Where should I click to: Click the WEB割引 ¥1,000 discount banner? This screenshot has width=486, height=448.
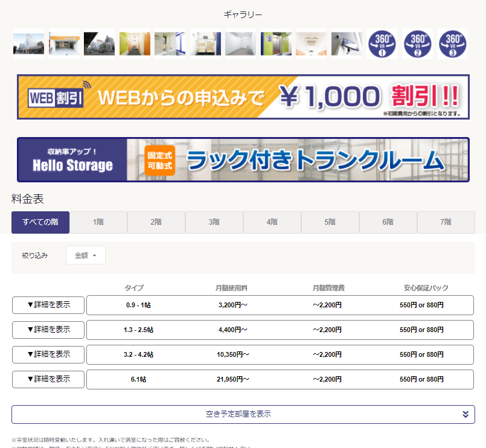point(243,97)
